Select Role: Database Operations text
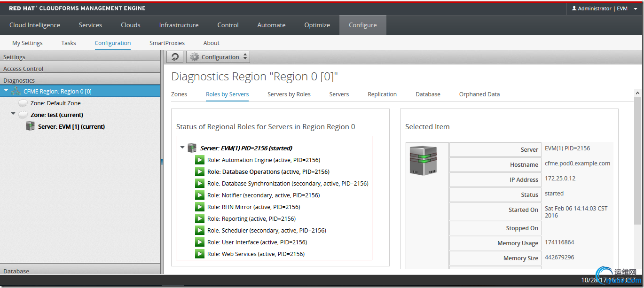The image size is (644, 288). 268,171
